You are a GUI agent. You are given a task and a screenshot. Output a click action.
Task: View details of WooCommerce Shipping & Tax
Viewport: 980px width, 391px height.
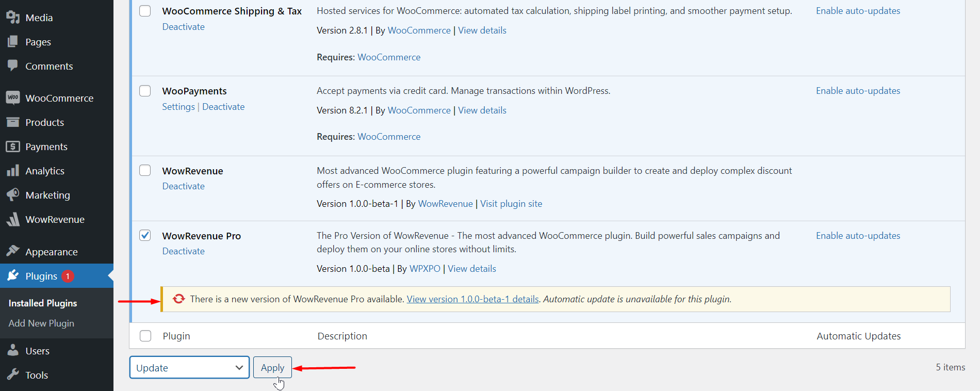coord(482,30)
